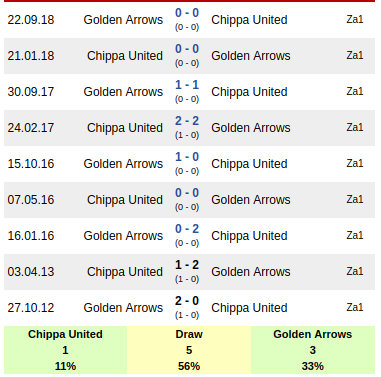
Task: Click Za1 league label in 22.09.18 row
Action: click(355, 19)
